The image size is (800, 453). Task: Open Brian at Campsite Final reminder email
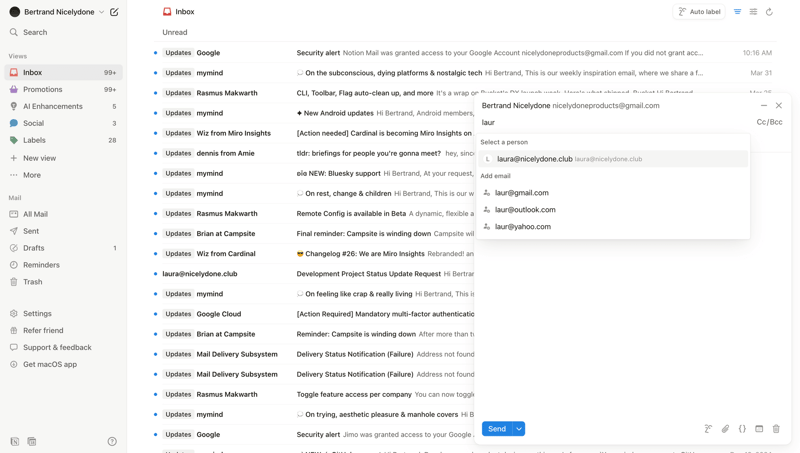click(x=313, y=234)
